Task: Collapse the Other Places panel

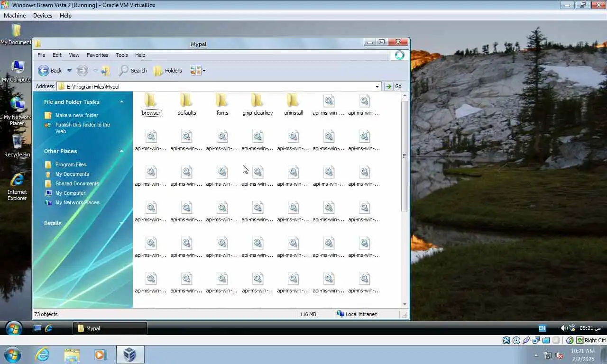Action: [121, 151]
